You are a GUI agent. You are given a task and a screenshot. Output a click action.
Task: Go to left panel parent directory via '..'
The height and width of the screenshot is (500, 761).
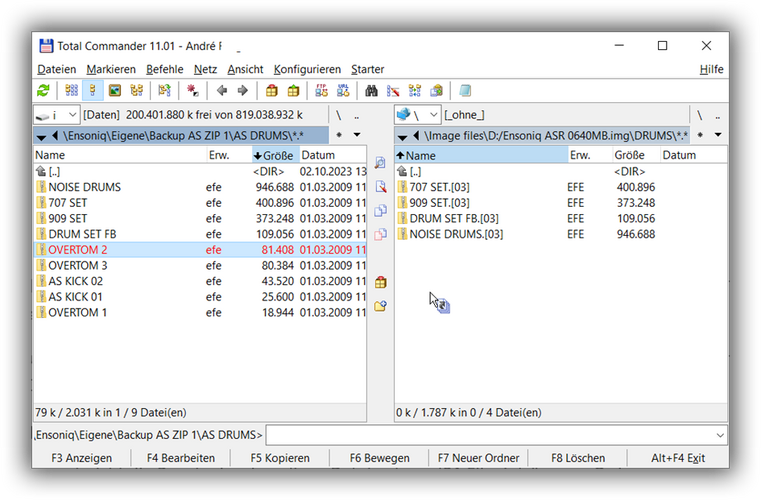pos(357,115)
